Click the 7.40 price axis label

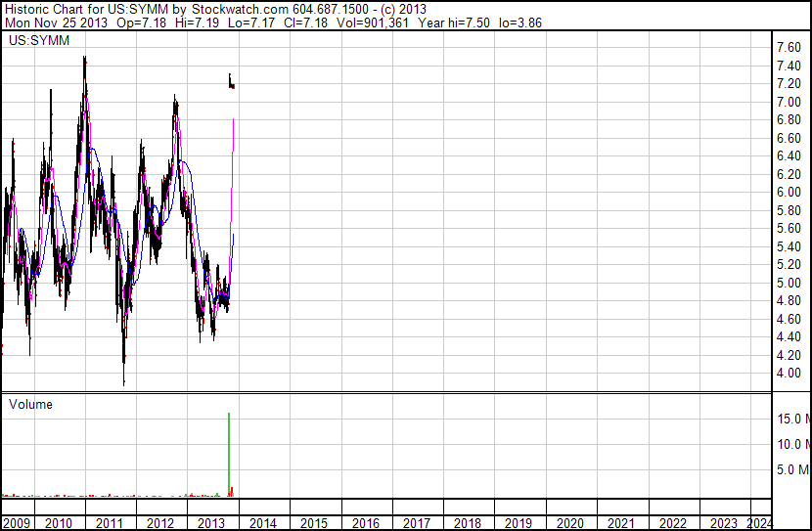click(x=789, y=66)
